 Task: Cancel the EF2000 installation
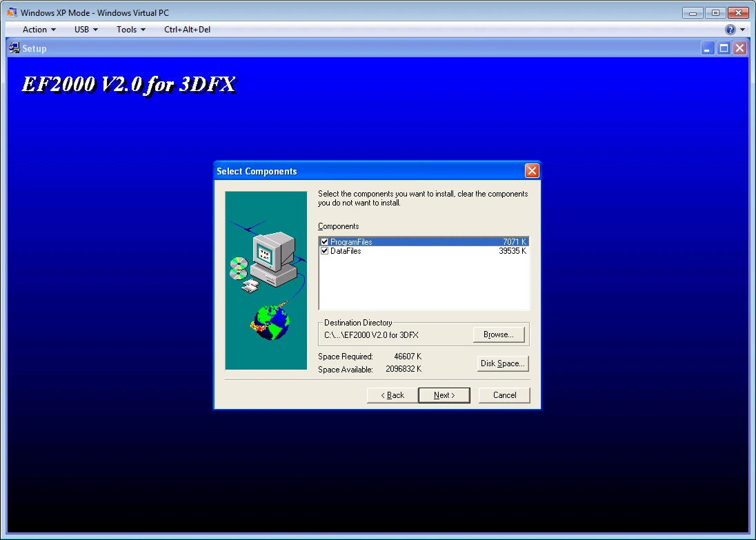tap(504, 395)
